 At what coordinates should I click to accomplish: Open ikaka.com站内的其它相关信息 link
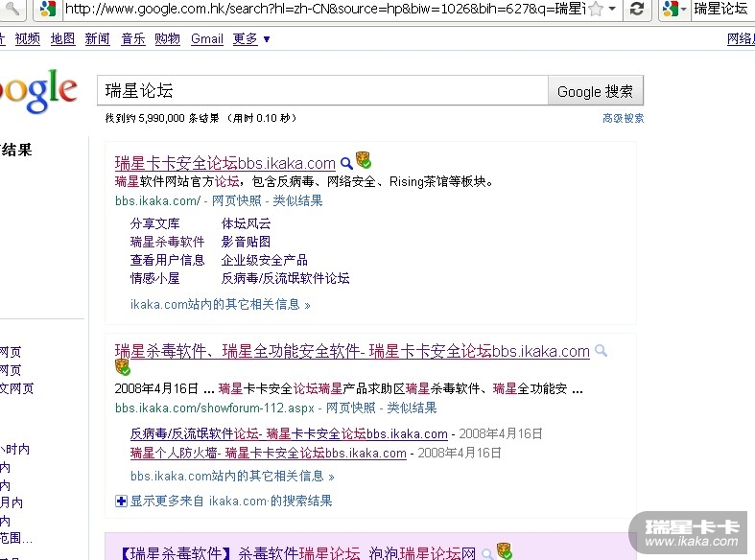pyautogui.click(x=220, y=305)
